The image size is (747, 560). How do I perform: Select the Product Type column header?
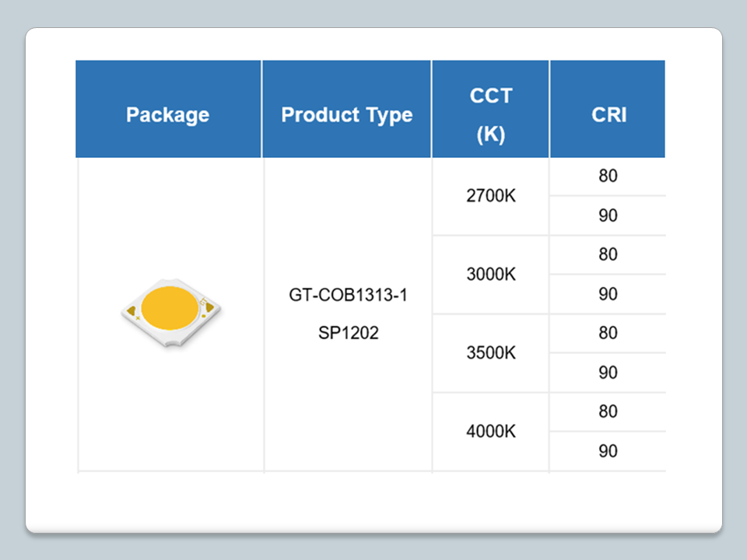pyautogui.click(x=347, y=115)
